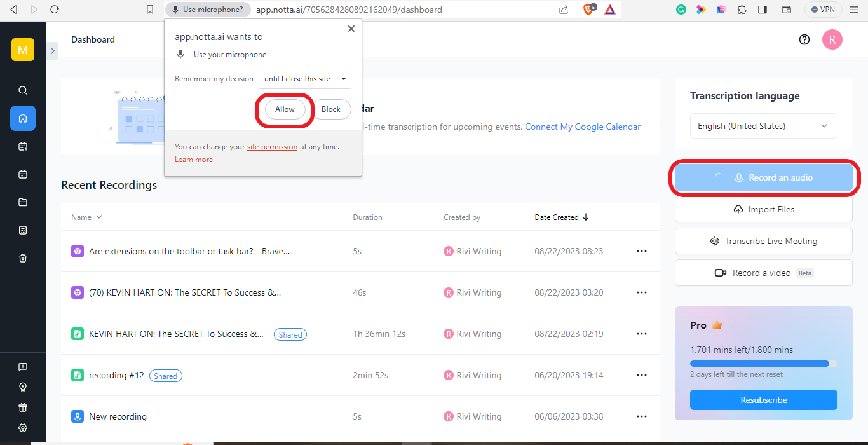Open the checklist notes icon in sidebar
Viewport: 868px width, 445px height.
coord(23,229)
